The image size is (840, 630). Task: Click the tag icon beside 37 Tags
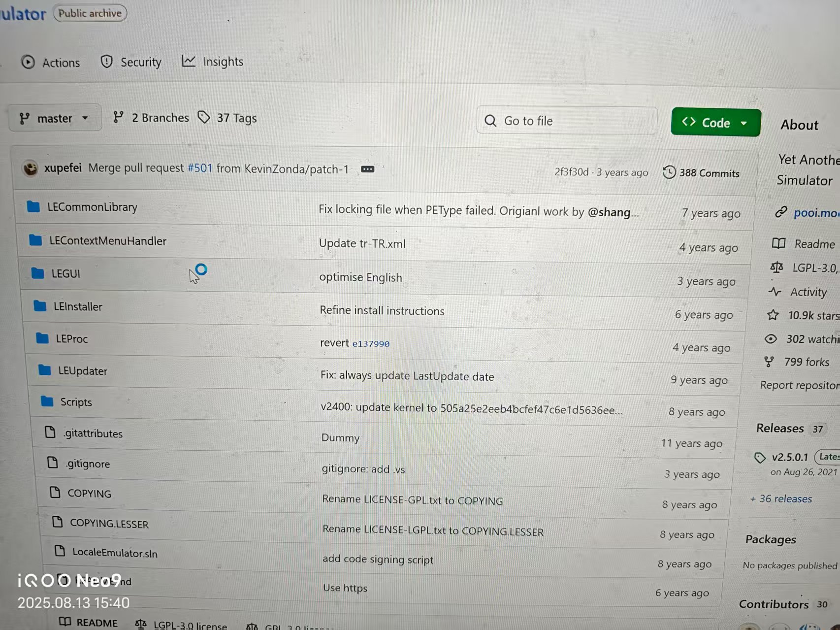coord(204,117)
